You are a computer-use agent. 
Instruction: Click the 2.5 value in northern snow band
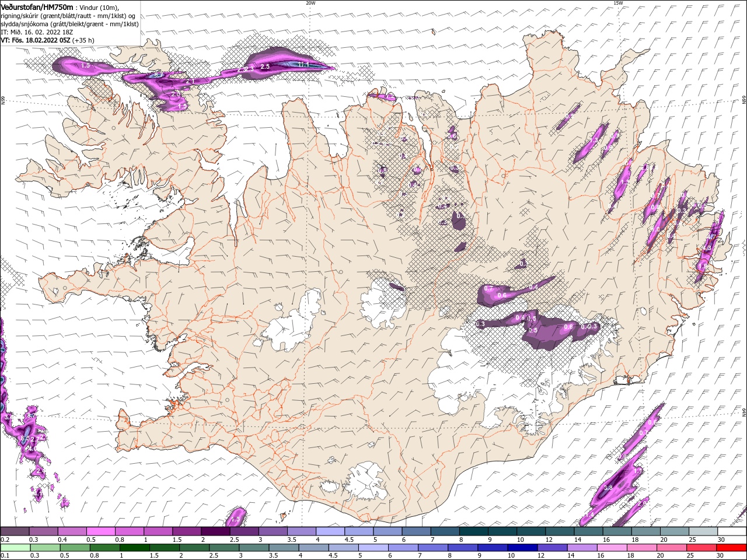click(264, 66)
